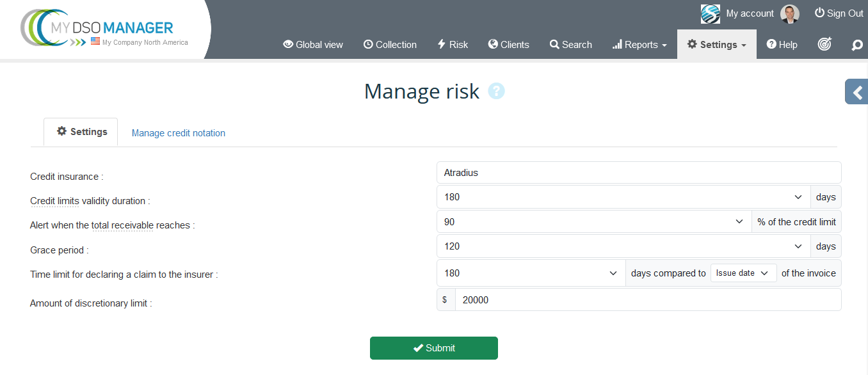Click the help question mark beside Manage risk
Screen dimensions: 868x375
tap(496, 92)
